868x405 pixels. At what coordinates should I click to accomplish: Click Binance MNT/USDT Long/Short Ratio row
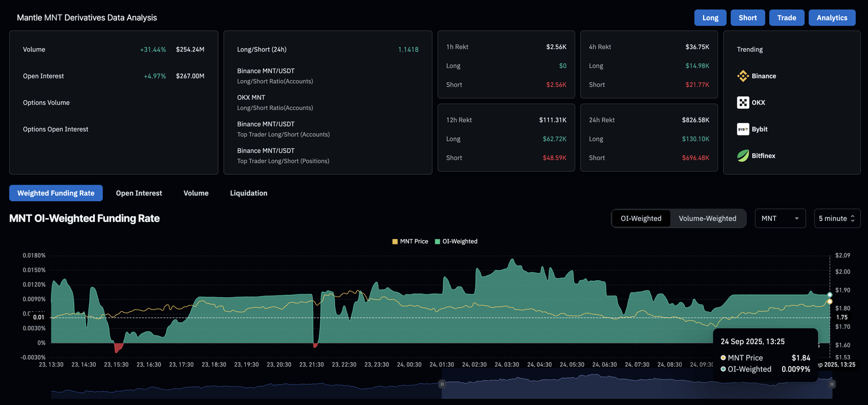tap(275, 76)
